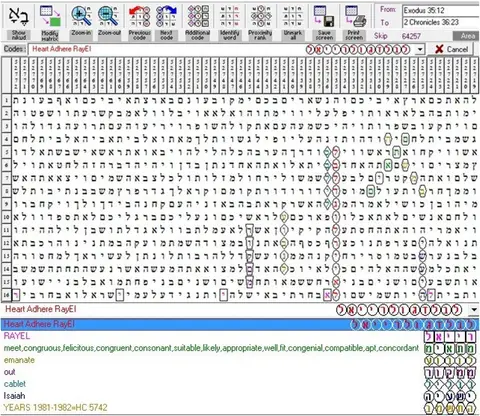Image resolution: width=480 pixels, height=416 pixels.
Task: Go to Previous code
Action: 139,16
